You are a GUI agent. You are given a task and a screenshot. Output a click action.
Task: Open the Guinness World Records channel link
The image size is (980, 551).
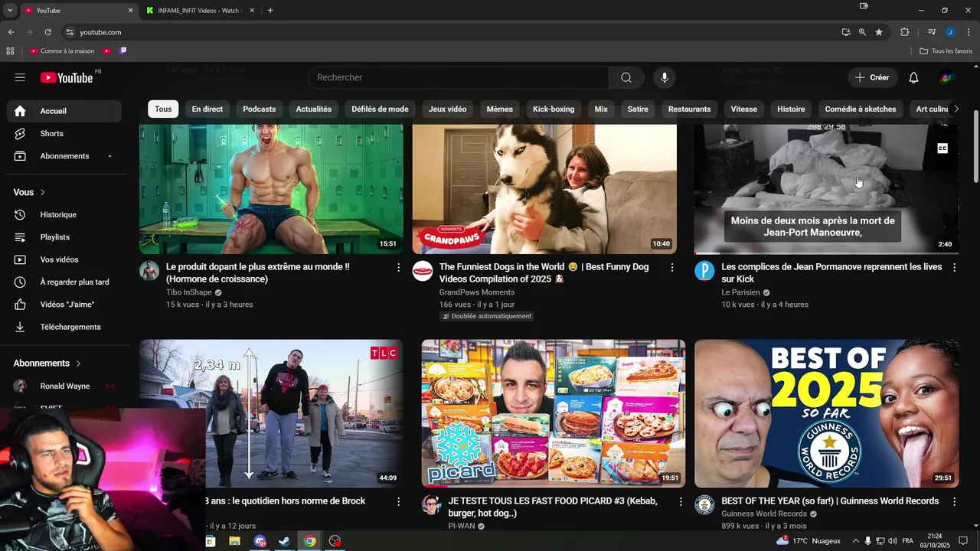coord(764,514)
